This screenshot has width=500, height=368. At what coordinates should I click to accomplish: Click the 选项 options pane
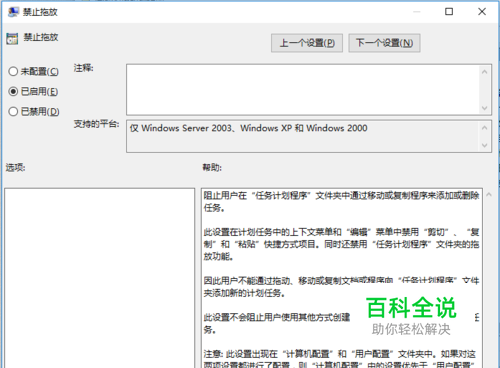pos(100,278)
